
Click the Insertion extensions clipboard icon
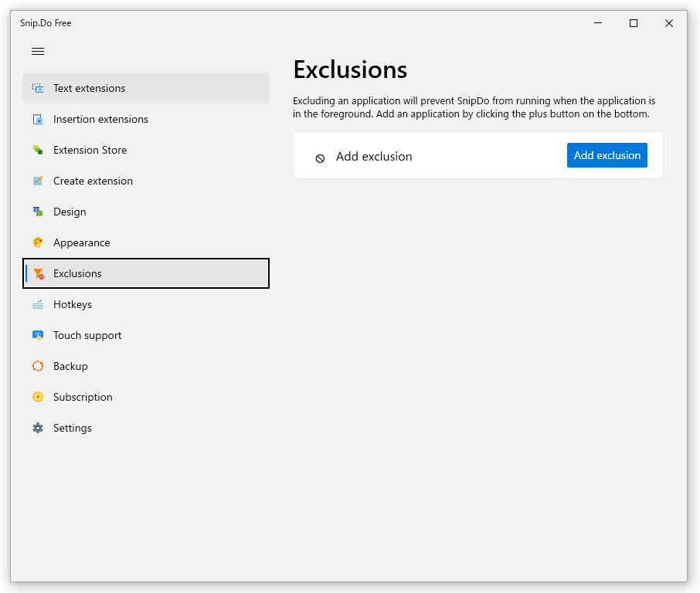tap(38, 119)
